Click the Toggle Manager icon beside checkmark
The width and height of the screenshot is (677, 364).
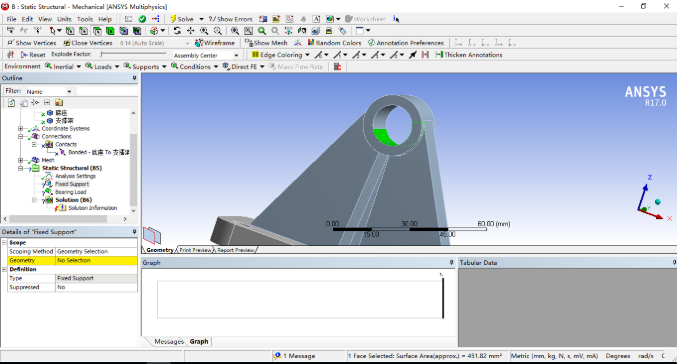(x=155, y=19)
